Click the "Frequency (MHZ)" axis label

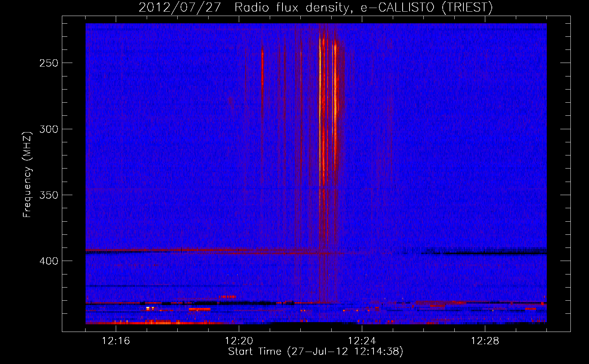pos(27,174)
